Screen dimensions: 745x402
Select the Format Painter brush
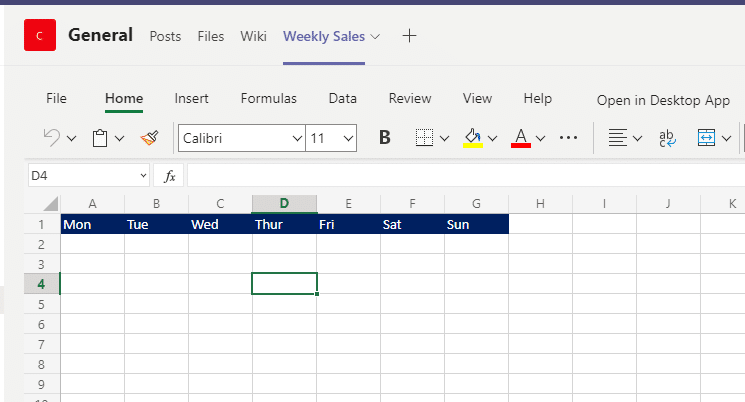click(x=149, y=138)
